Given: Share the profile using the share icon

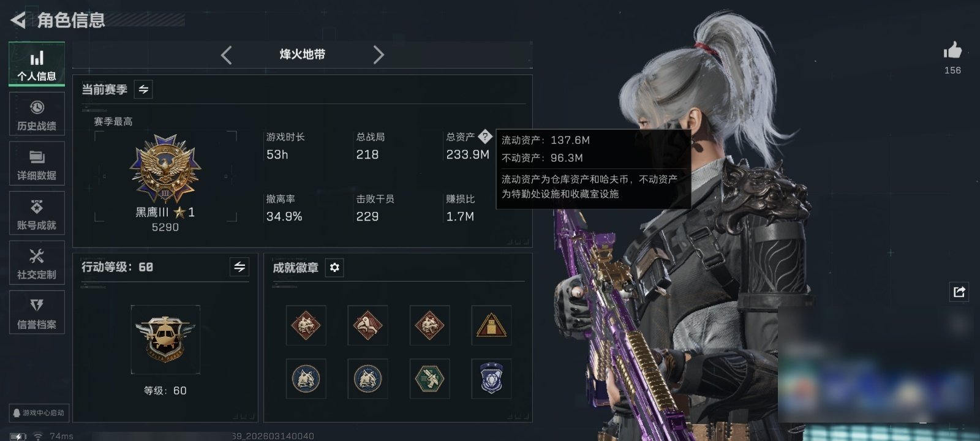Looking at the screenshot, I should pos(959,292).
